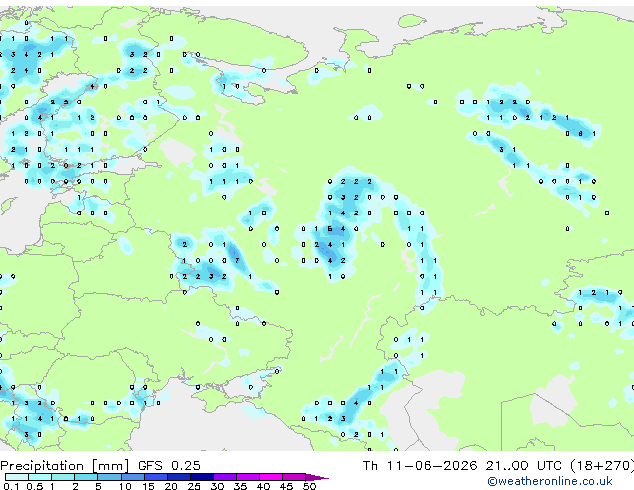The height and width of the screenshot is (490, 634).
Task: Click the 15–20 mm legend color swatch
Action: [x=156, y=477]
